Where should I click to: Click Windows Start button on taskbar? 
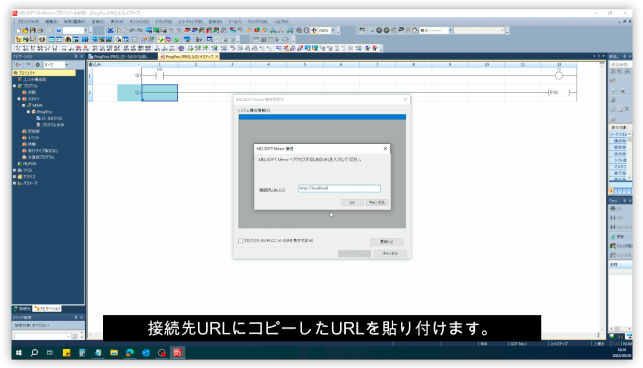(x=18, y=352)
